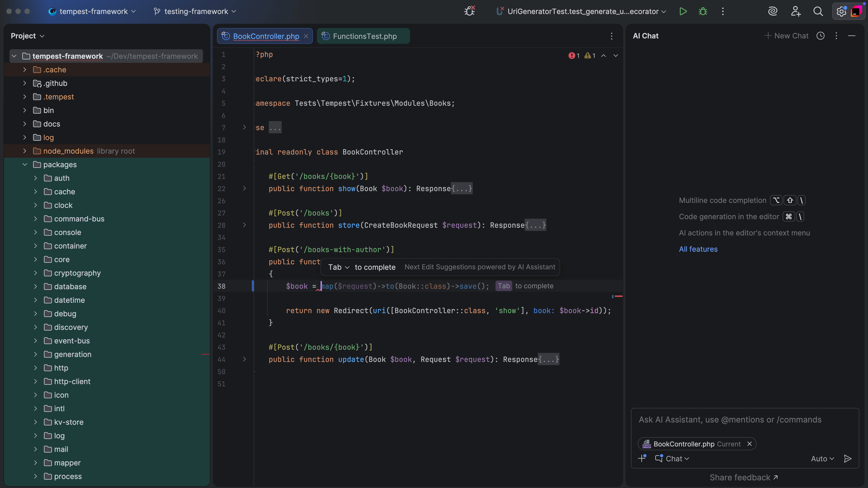Start debugging with the bug icon

tap(703, 11)
